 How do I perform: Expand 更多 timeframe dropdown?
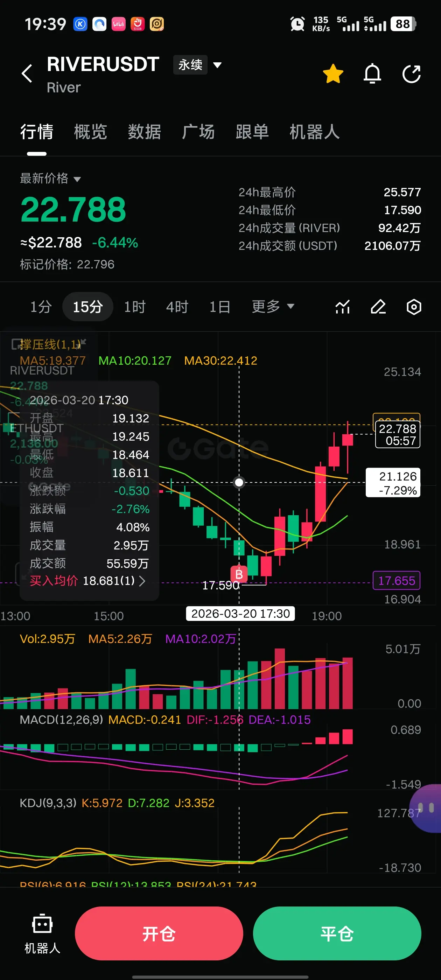click(x=273, y=306)
